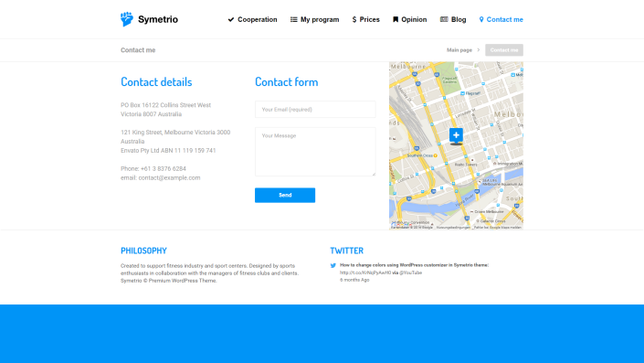The width and height of the screenshot is (644, 363).
Task: Click the dollar icon beside Prices
Action: [x=354, y=19]
